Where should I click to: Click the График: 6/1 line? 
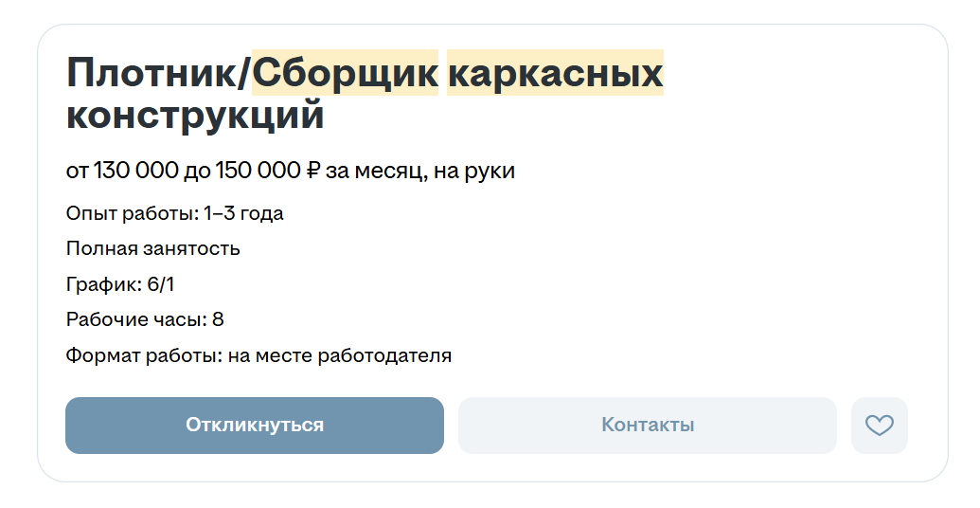click(x=120, y=284)
